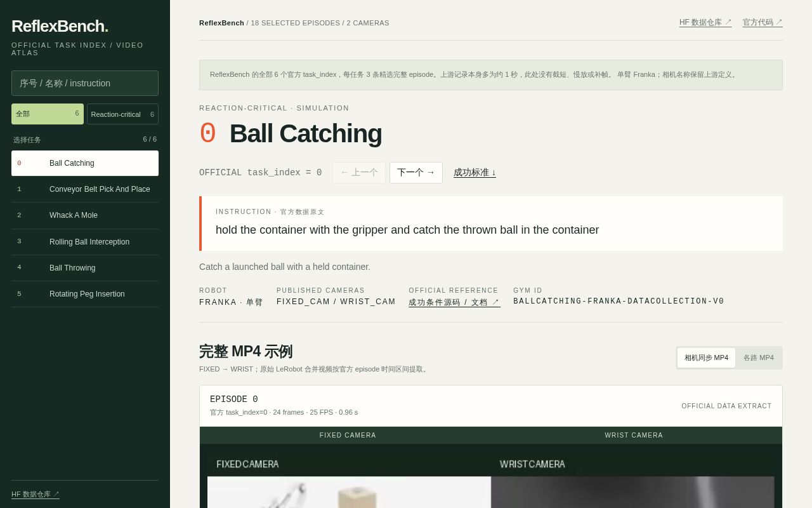
Task: Open the Conveyor Belt Pick And Place task
Action: pyautogui.click(x=85, y=189)
